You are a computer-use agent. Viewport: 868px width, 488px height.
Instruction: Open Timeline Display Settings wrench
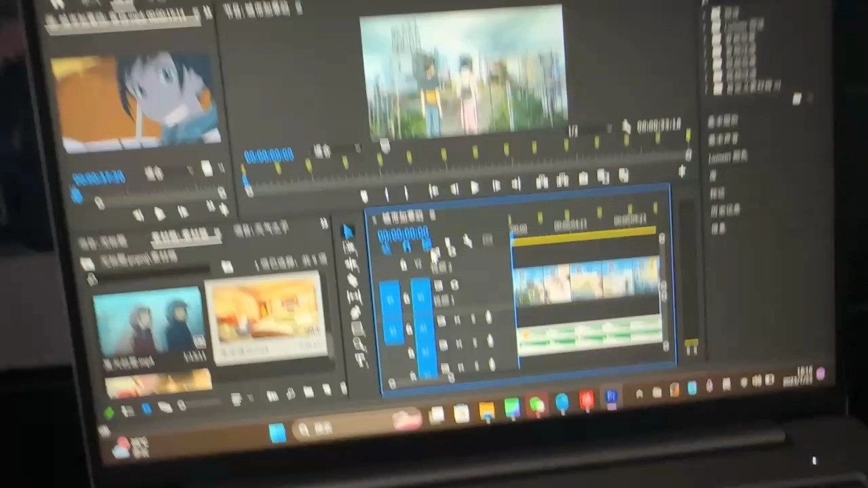467,240
